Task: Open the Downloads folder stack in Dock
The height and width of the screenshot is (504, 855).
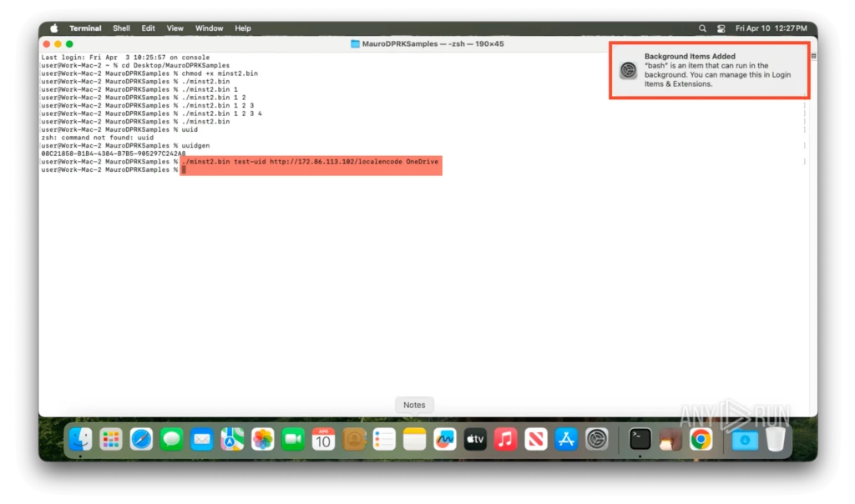Action: coord(745,438)
